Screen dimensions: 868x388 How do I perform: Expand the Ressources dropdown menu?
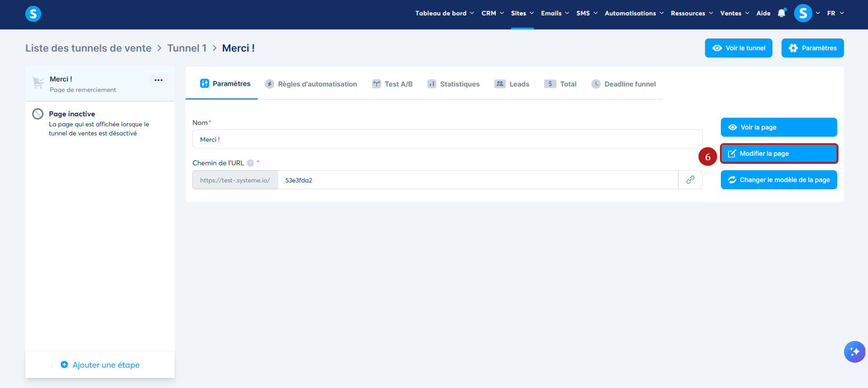[x=692, y=13]
